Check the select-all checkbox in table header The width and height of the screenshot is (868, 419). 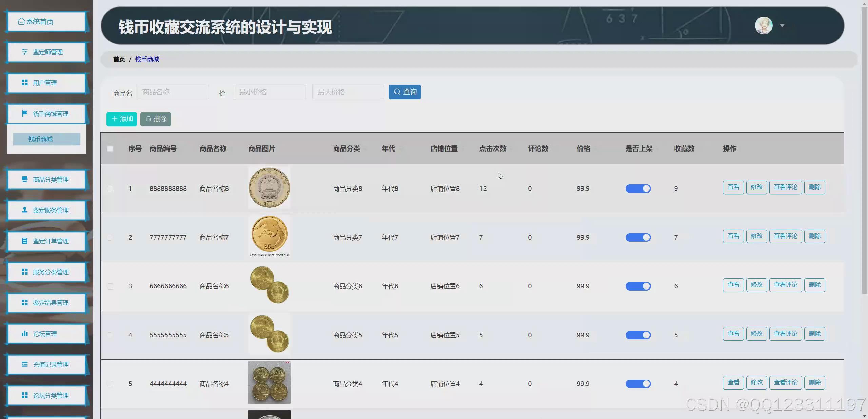point(110,148)
